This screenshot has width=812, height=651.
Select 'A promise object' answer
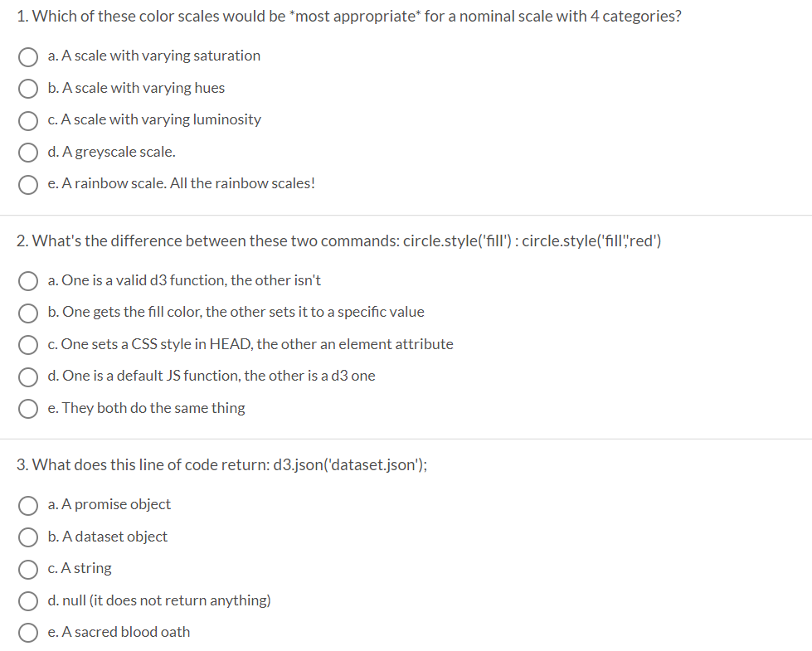[x=28, y=506]
